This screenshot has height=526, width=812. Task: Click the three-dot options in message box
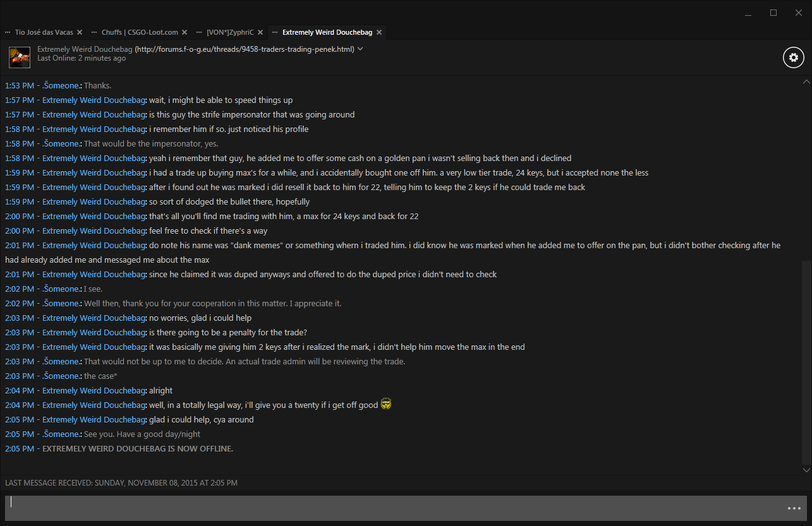(x=794, y=508)
